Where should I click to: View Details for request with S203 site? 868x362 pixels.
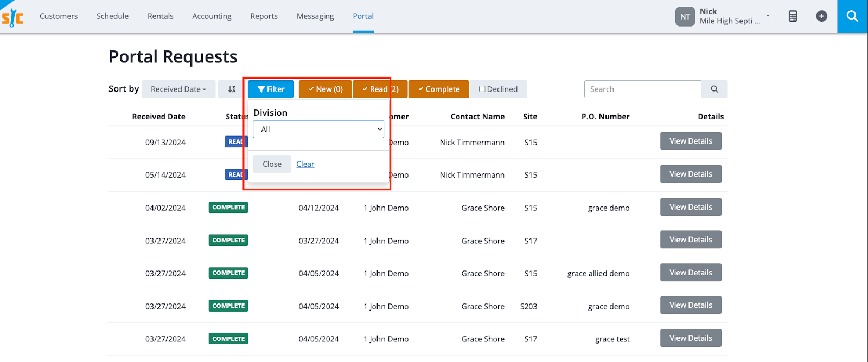[691, 305]
